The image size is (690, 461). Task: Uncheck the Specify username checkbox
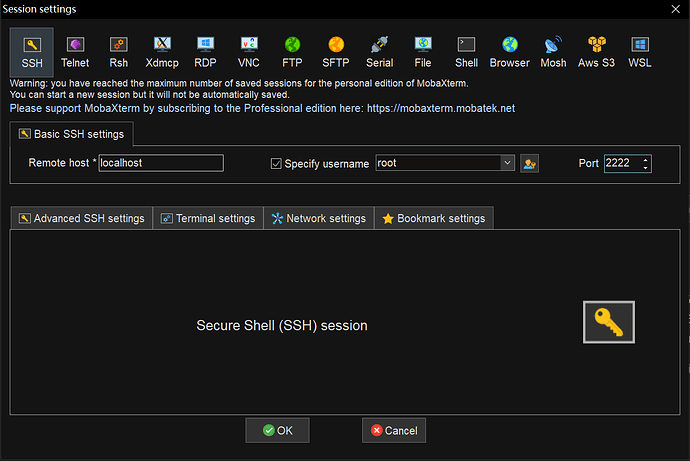point(277,164)
